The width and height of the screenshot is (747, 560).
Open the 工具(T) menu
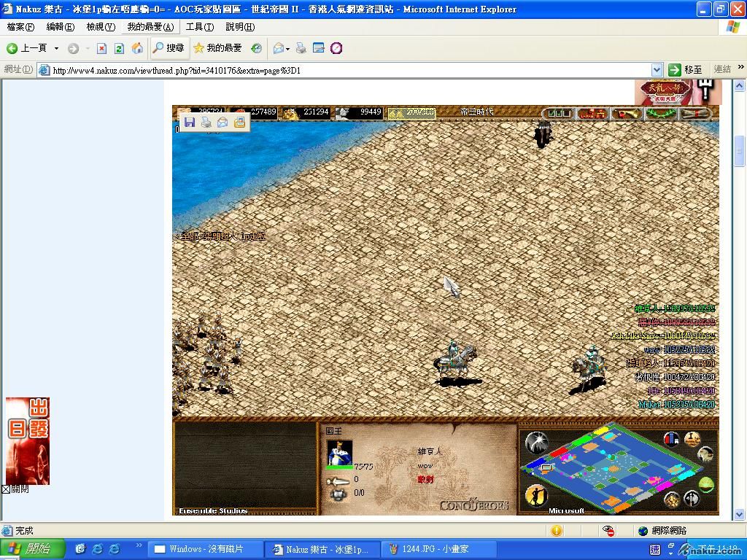pos(200,27)
